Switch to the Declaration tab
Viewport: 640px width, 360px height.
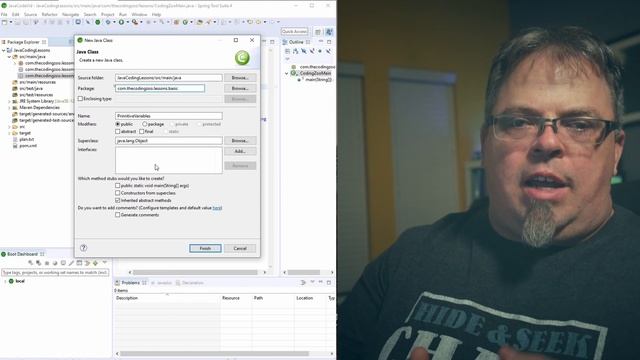pyautogui.click(x=190, y=282)
